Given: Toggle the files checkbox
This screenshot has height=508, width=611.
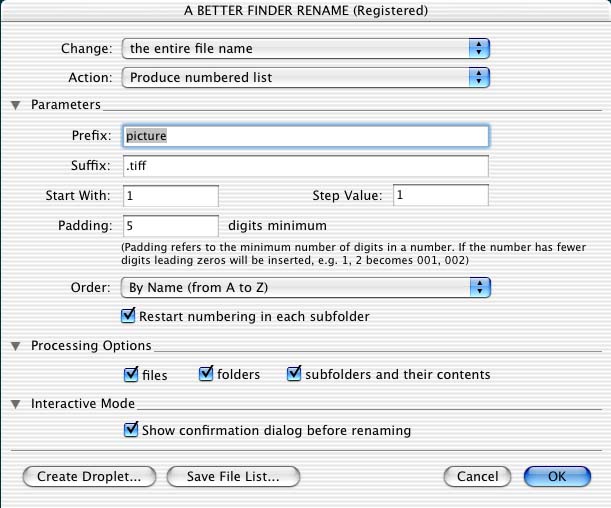Looking at the screenshot, I should pos(131,374).
